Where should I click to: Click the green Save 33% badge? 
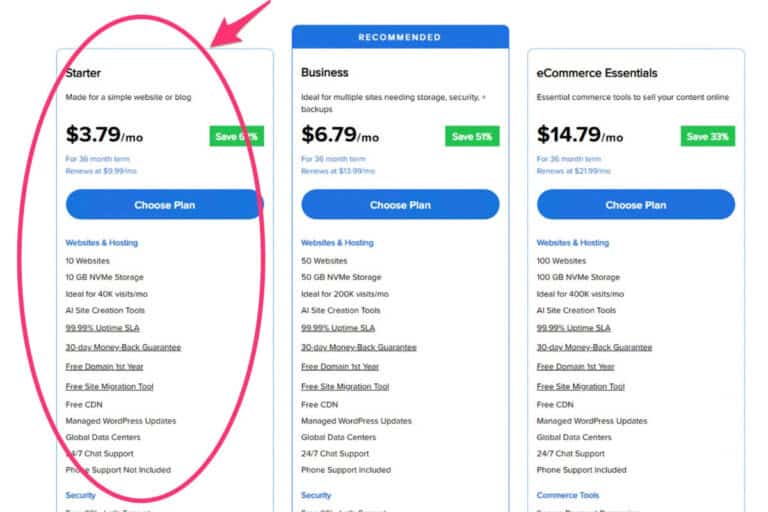(708, 137)
